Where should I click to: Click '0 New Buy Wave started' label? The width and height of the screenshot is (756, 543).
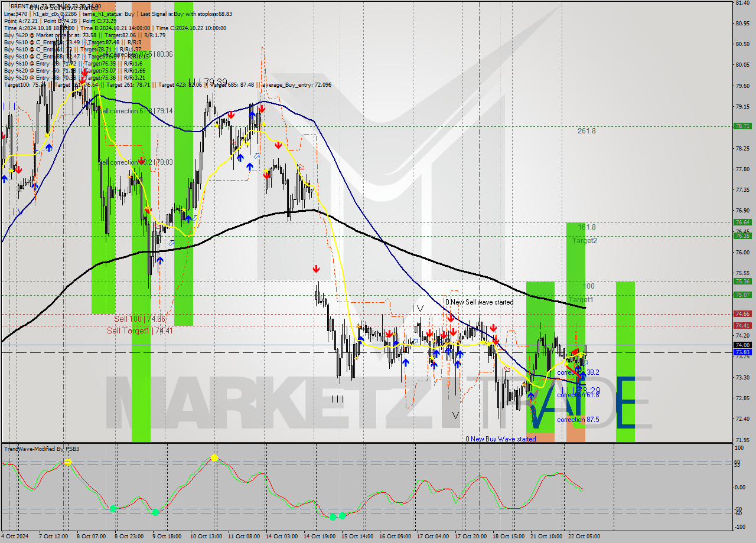[x=500, y=439]
